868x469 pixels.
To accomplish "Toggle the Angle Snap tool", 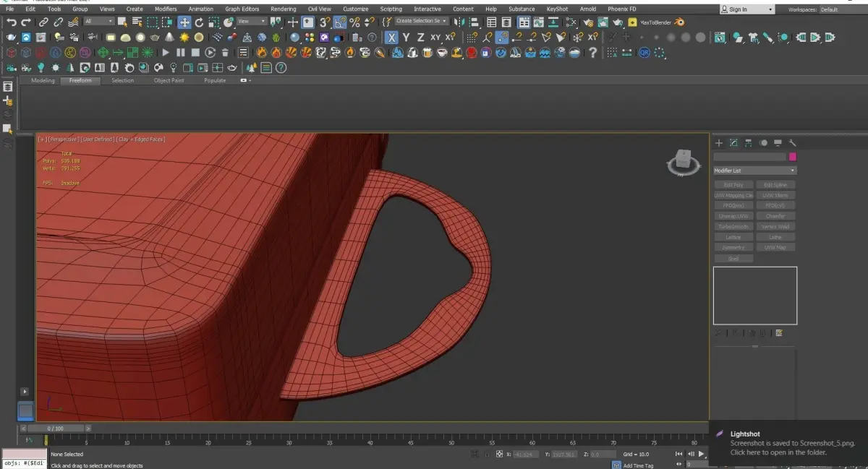I will click(340, 22).
